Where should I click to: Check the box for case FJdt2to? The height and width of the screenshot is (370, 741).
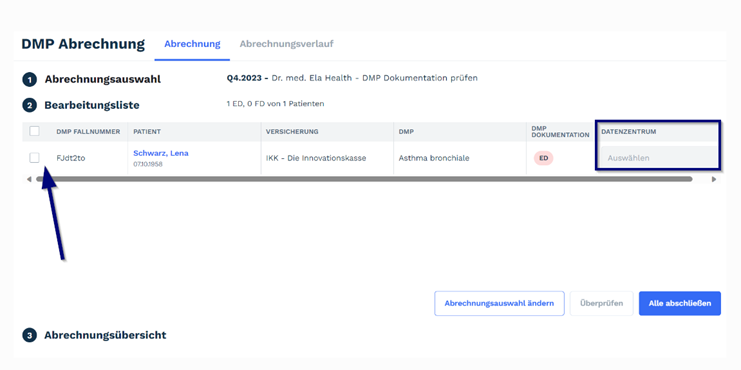[34, 158]
